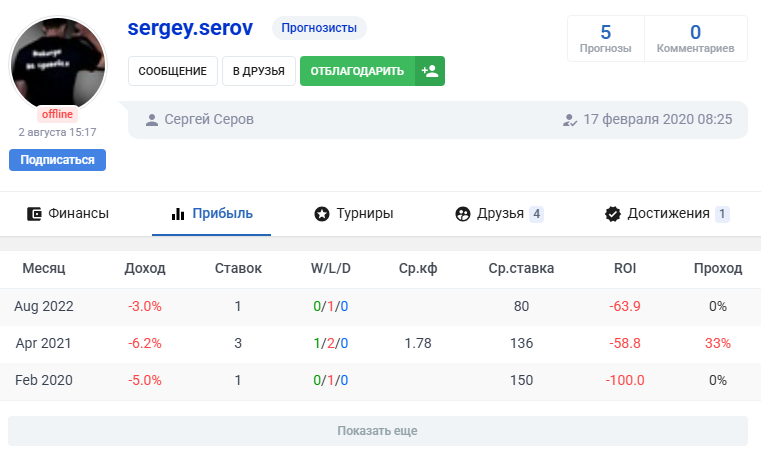Click the offline status label

click(x=57, y=114)
